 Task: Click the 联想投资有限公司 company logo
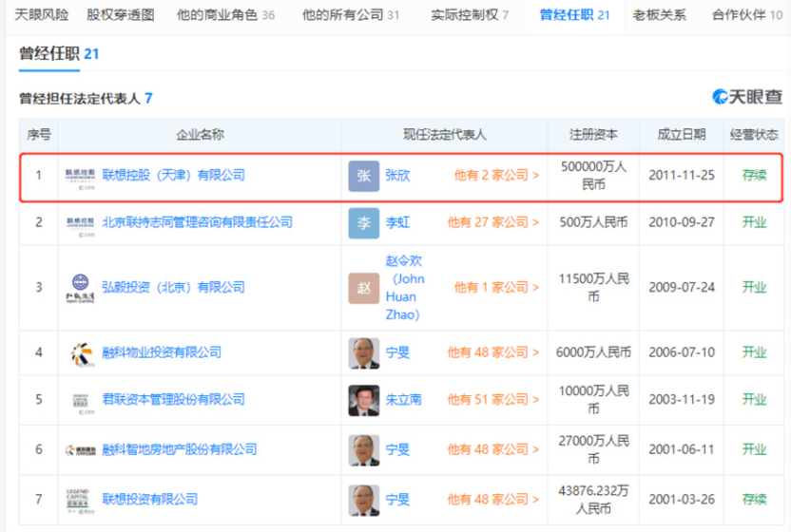coord(80,502)
